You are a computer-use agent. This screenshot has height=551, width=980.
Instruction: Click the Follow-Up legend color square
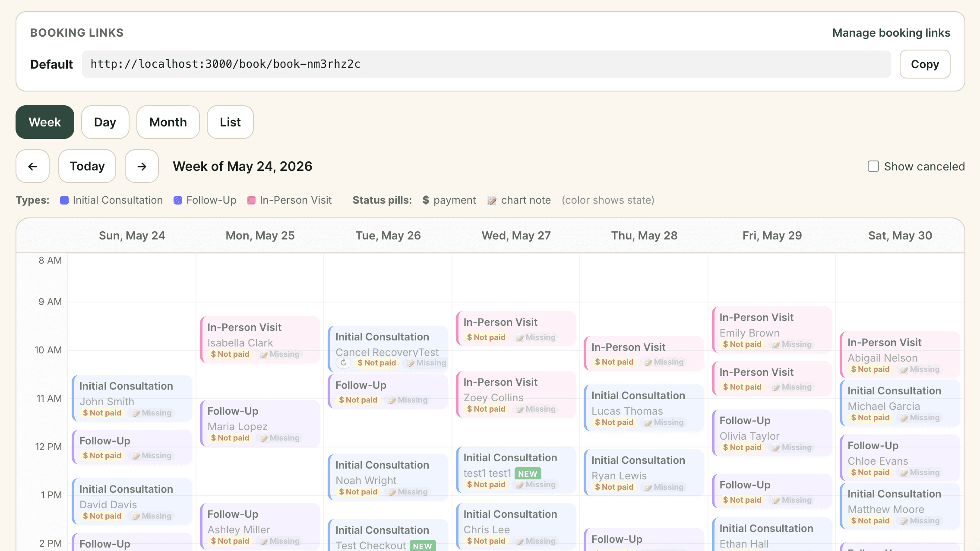pos(178,200)
